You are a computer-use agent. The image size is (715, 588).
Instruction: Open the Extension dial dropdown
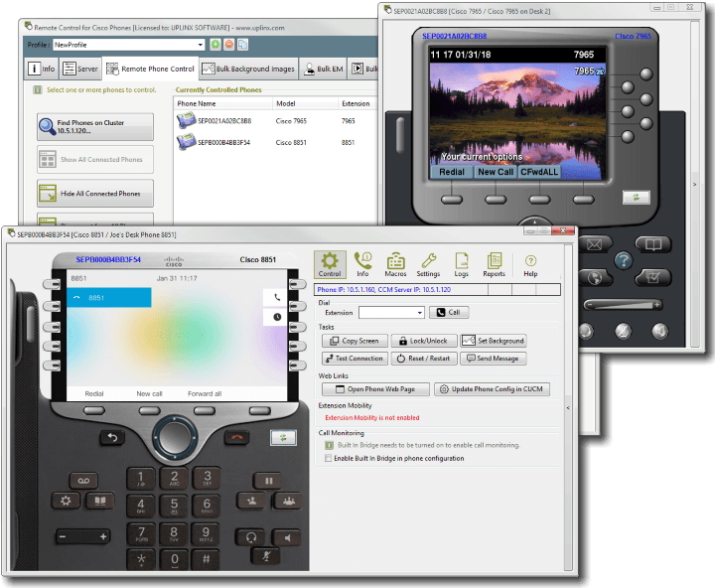click(419, 313)
